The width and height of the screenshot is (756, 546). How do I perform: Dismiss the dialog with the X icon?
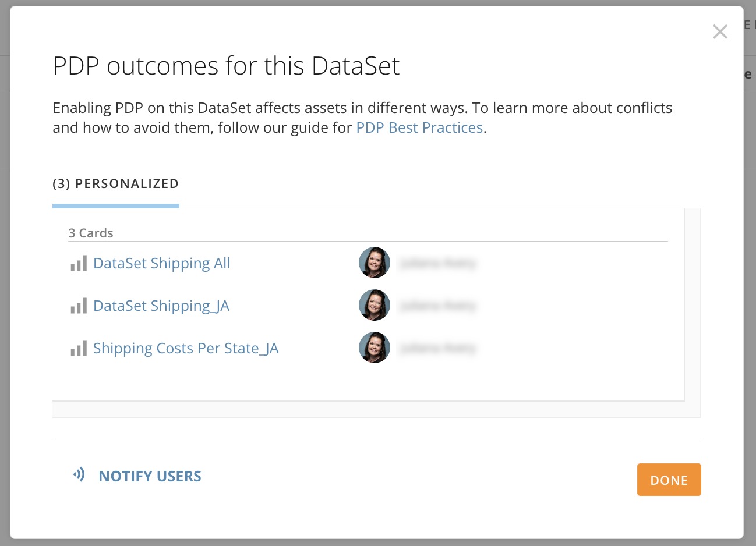[x=720, y=32]
